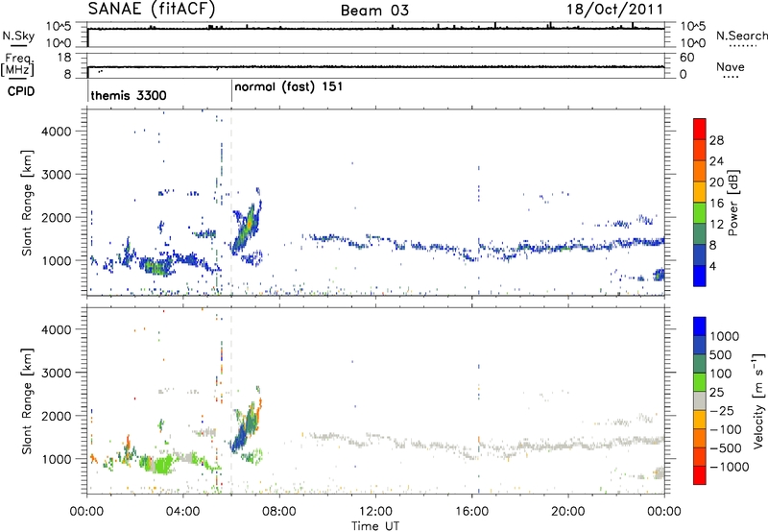Click the '4000' range tick on the power panel

coord(56,132)
